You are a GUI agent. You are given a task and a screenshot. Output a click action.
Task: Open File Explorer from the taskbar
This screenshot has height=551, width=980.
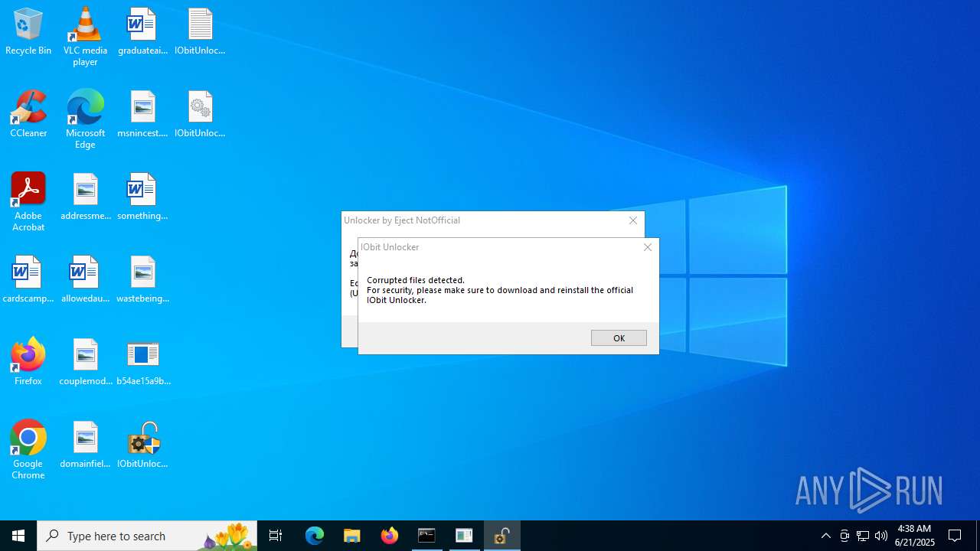(352, 536)
